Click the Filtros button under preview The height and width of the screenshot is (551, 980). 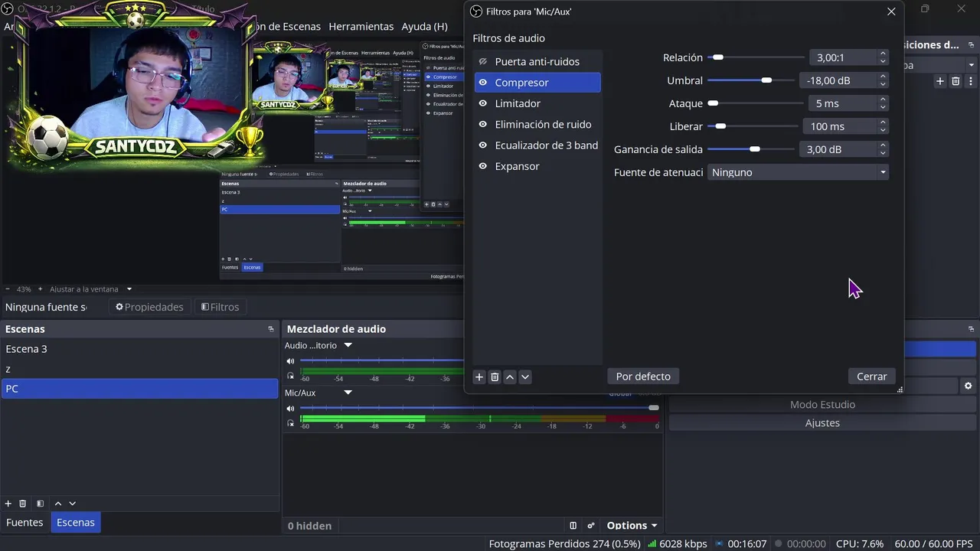[x=220, y=307]
